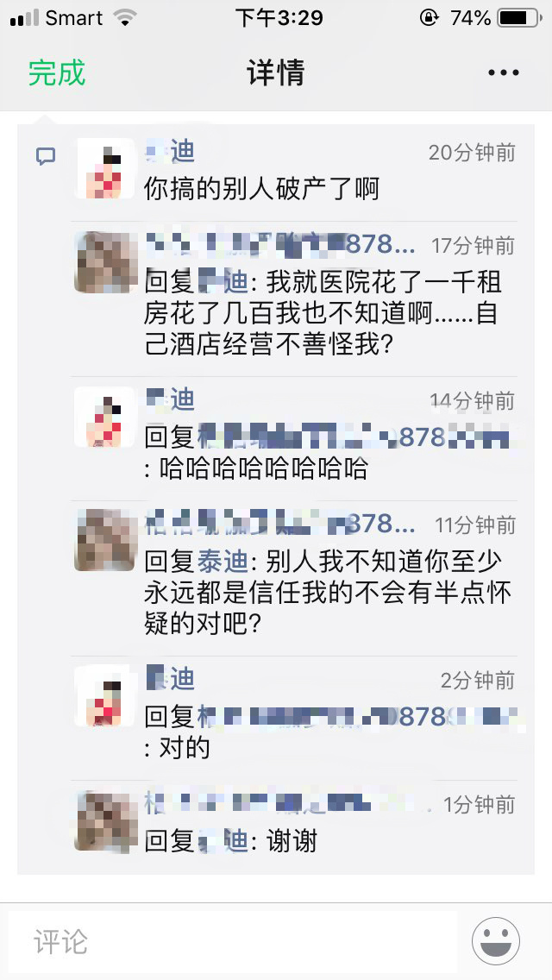This screenshot has width=552, height=980.
Task: Open the three-dot more options menu
Action: click(503, 73)
